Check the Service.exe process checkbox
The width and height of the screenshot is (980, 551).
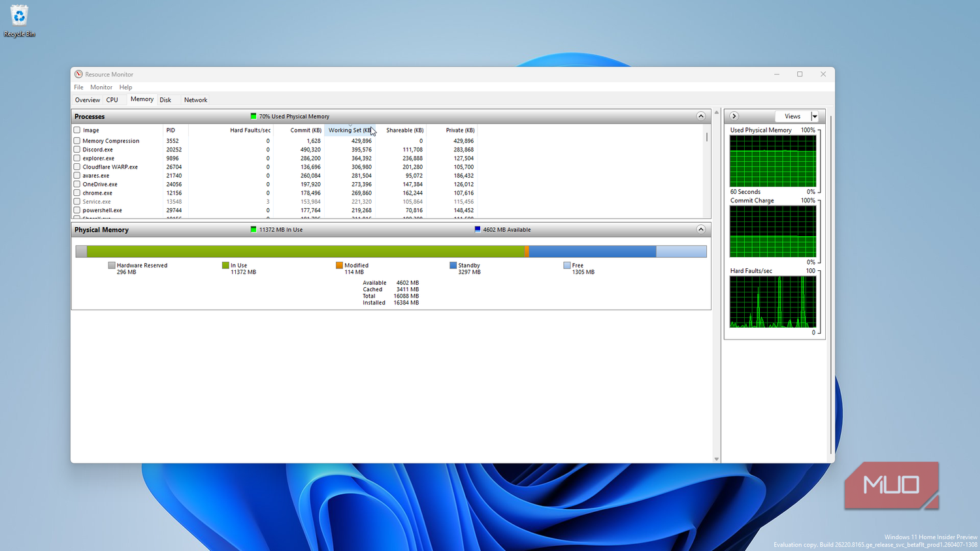pyautogui.click(x=77, y=202)
